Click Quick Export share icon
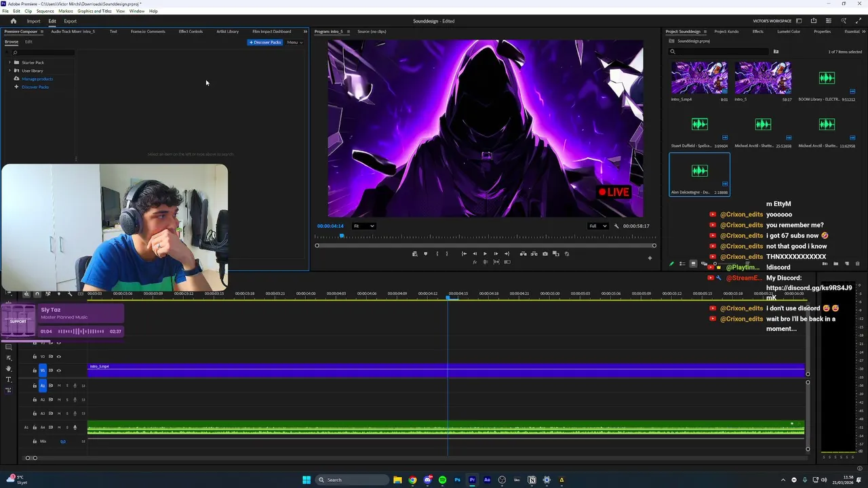 click(814, 21)
